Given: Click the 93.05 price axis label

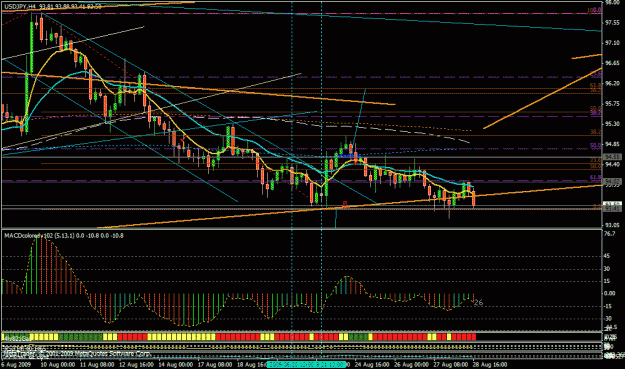Looking at the screenshot, I should pos(612,225).
